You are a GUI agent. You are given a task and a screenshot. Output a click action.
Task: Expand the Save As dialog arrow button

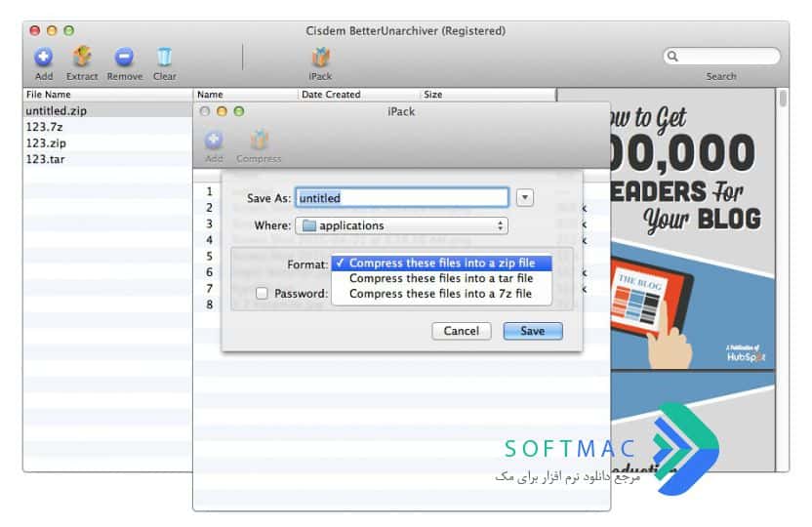coord(525,198)
